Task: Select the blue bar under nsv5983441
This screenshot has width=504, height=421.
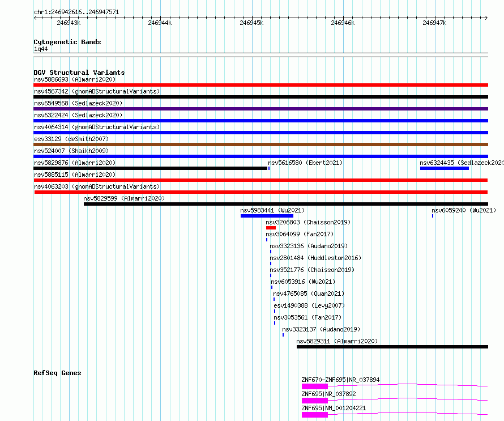Action: tap(267, 216)
